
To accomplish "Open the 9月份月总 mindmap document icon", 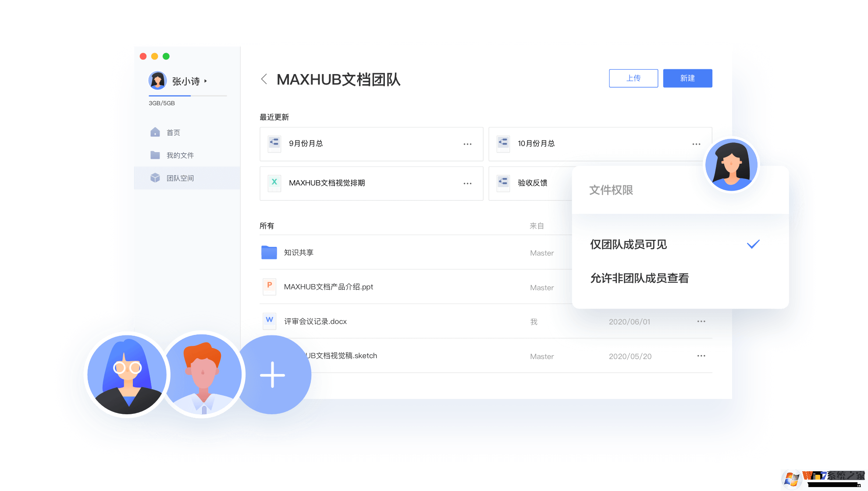I will 274,143.
